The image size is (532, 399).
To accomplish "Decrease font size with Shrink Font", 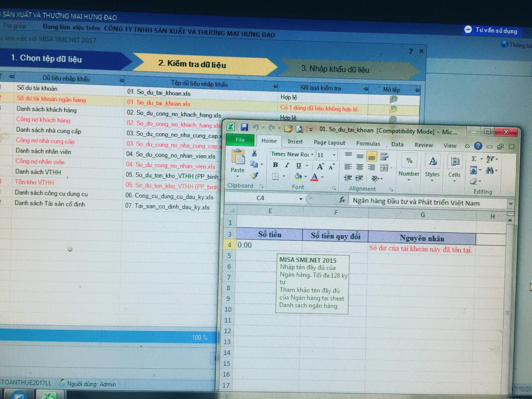I will tap(332, 167).
